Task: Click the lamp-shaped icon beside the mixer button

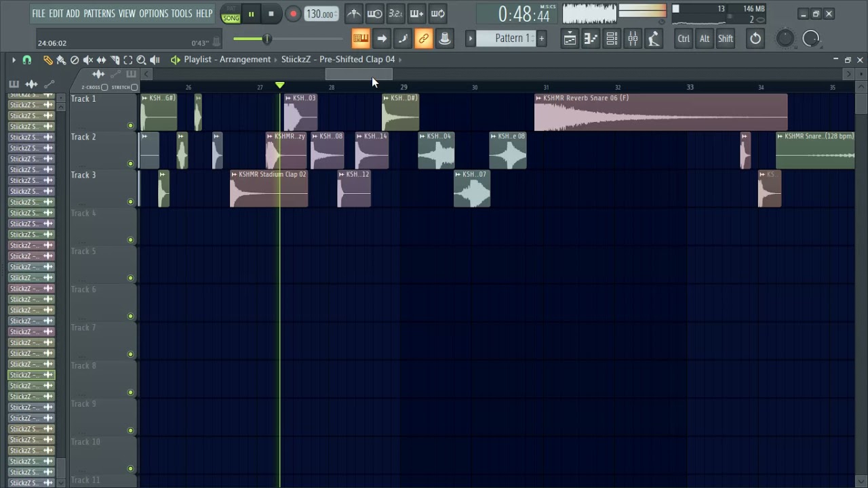Action: [x=654, y=39]
